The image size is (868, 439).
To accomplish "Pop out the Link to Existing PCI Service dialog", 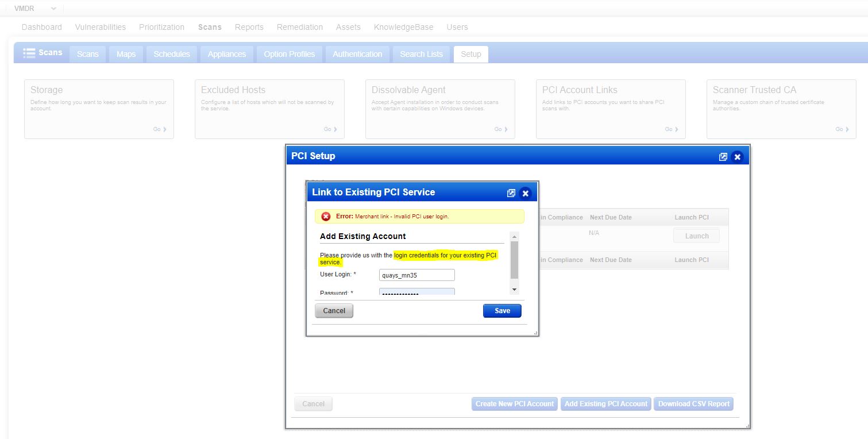I will click(511, 193).
